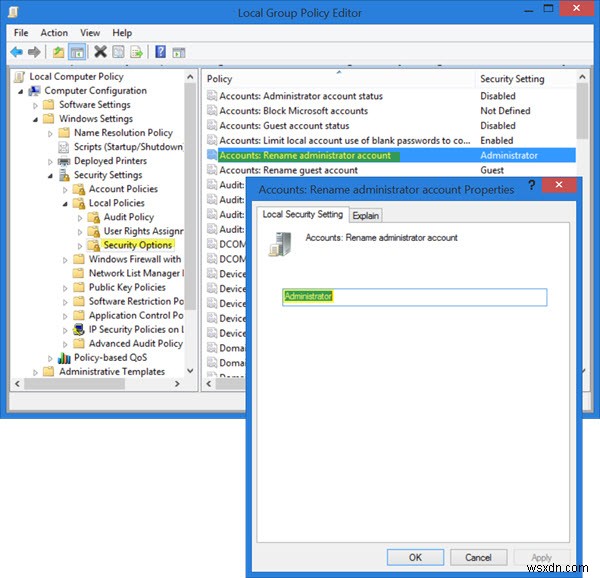Click the server icon in Properties dialog
600x578 pixels.
point(280,244)
